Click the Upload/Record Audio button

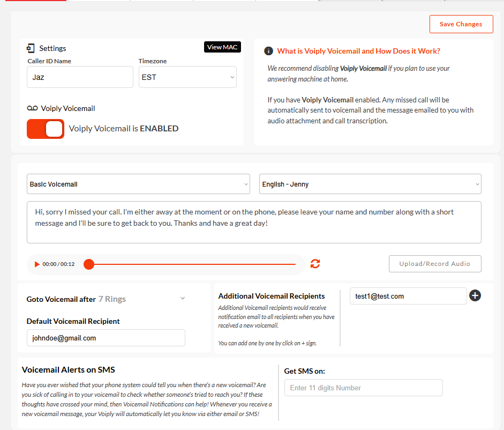click(x=434, y=264)
